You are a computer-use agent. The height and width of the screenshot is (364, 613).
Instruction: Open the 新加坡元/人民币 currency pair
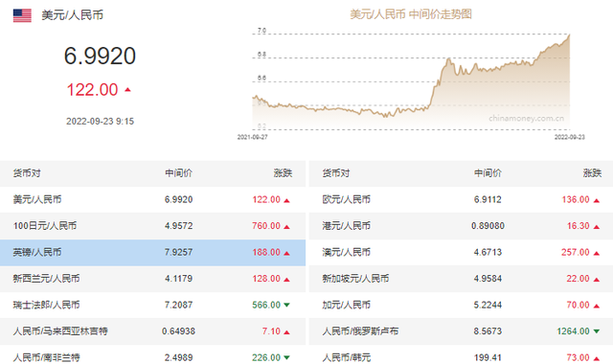coord(461,279)
